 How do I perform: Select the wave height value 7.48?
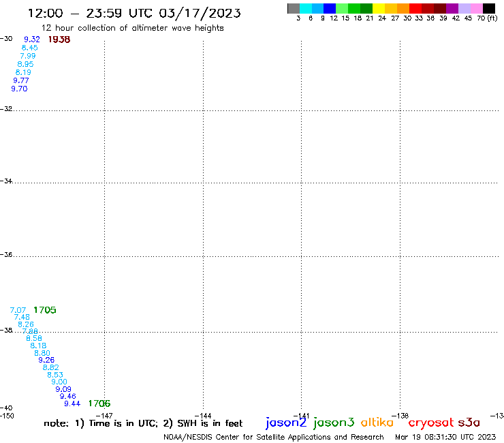coord(22,317)
